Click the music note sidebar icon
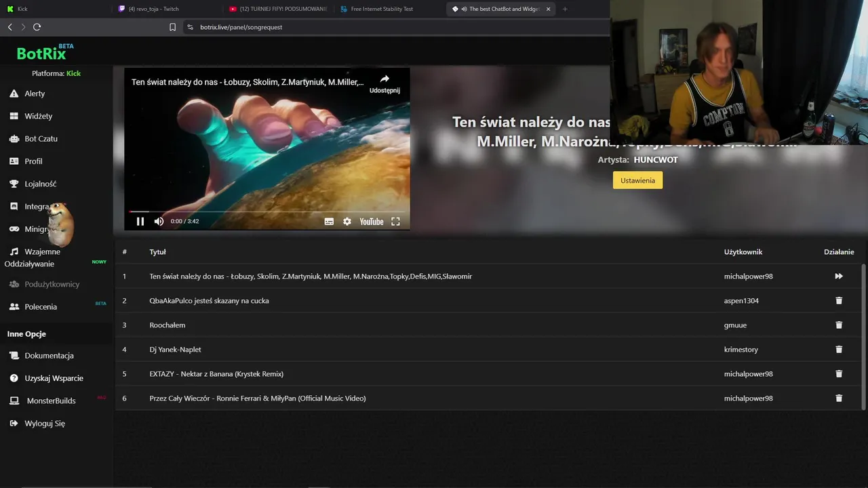Viewport: 868px width, 488px height. (x=14, y=251)
